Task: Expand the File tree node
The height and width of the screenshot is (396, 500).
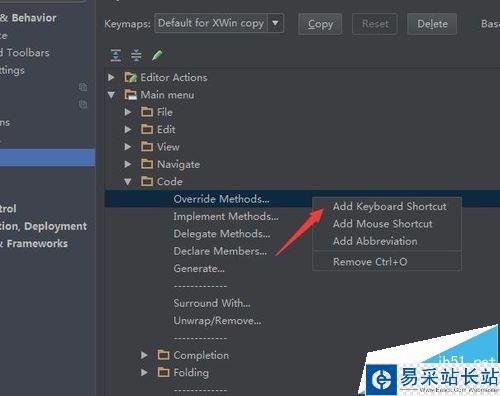Action: pyautogui.click(x=128, y=112)
